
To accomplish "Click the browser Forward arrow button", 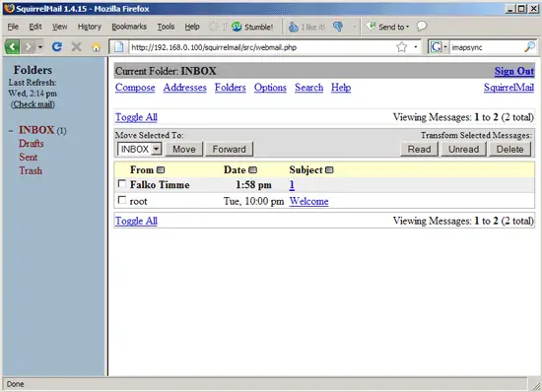I will click(29, 46).
